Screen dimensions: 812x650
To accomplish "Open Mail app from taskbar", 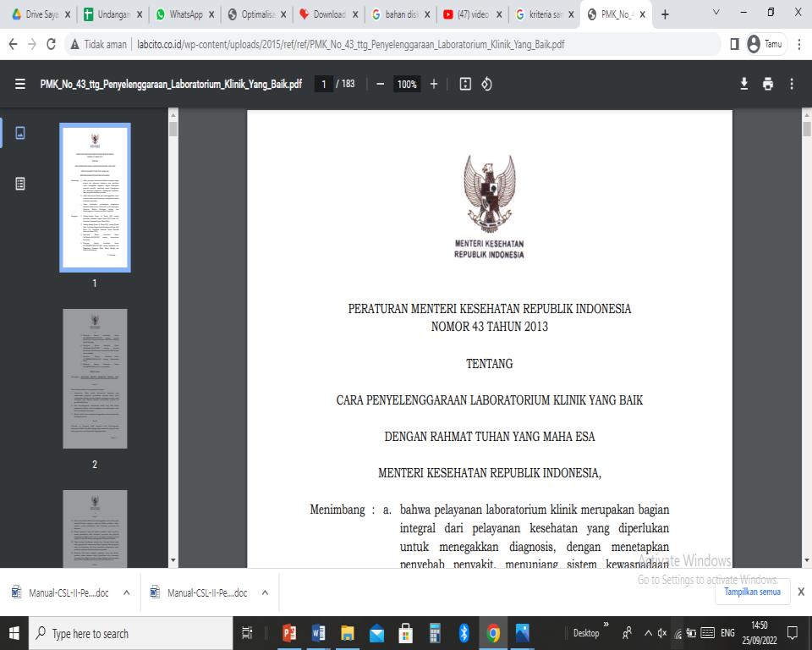I will [376, 633].
